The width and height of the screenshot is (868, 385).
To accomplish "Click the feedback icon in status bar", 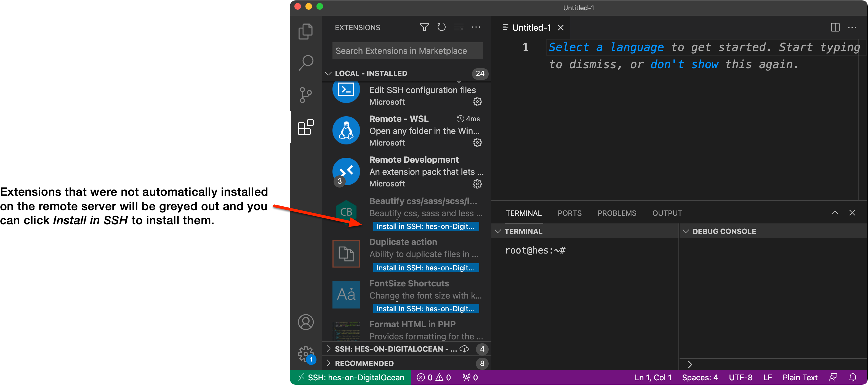I will pos(833,377).
